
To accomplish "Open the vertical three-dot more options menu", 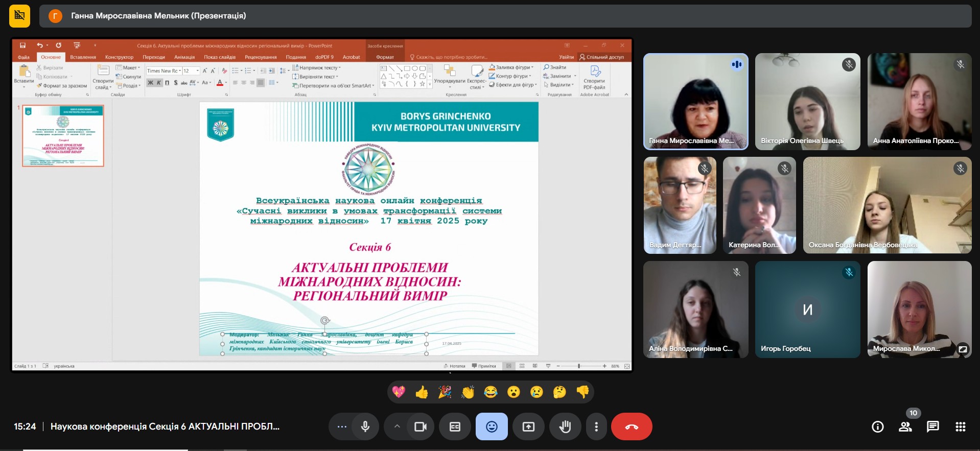I will [596, 426].
